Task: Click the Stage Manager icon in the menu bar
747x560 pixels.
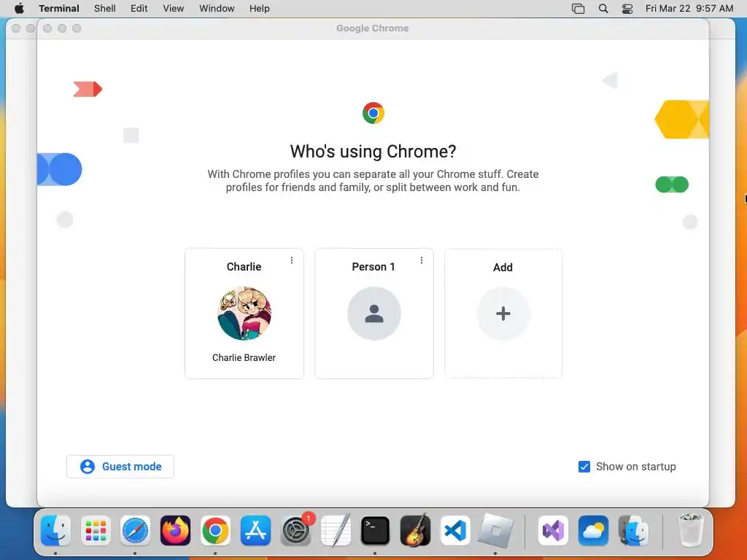Action: click(x=578, y=9)
